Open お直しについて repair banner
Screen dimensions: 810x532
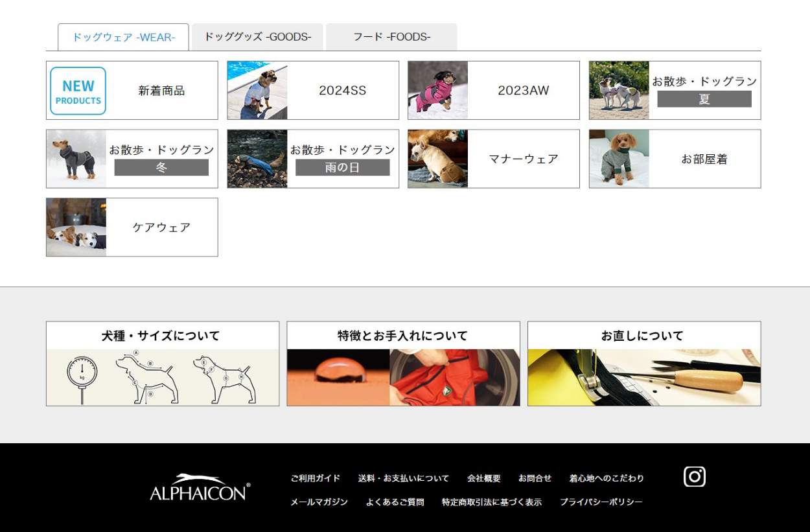tap(644, 364)
